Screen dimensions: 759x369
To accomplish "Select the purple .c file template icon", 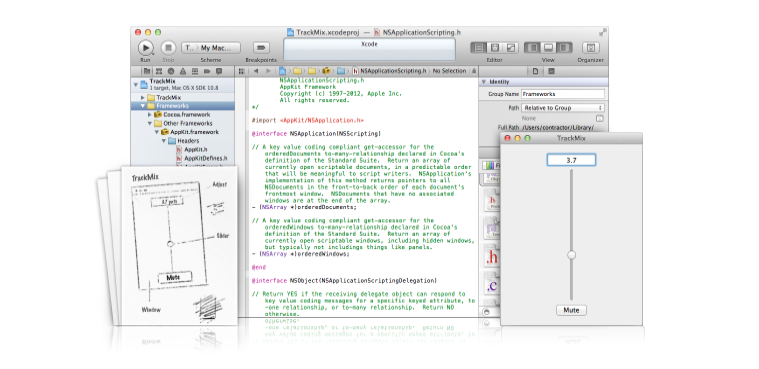I will (491, 285).
